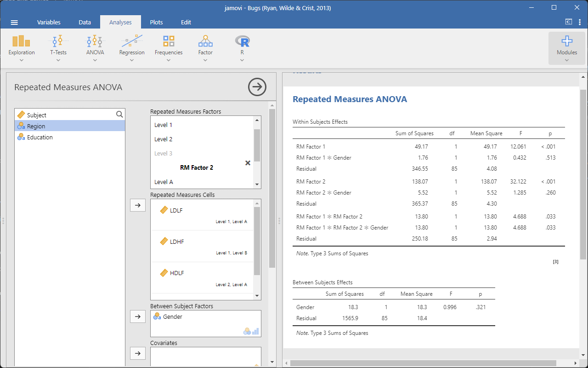588x368 pixels.
Task: Select the LDHF cell variable
Action: (202, 246)
